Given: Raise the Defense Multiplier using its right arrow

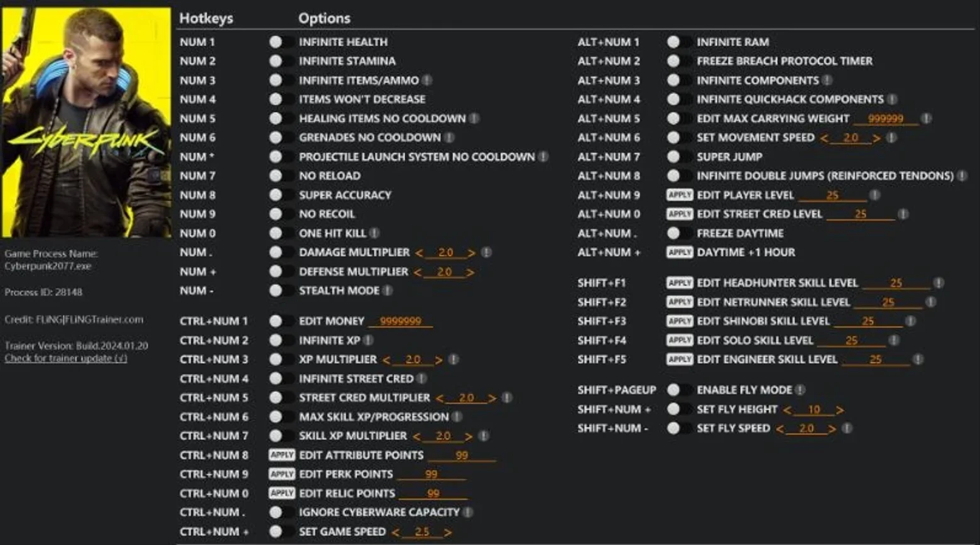Looking at the screenshot, I should point(471,272).
